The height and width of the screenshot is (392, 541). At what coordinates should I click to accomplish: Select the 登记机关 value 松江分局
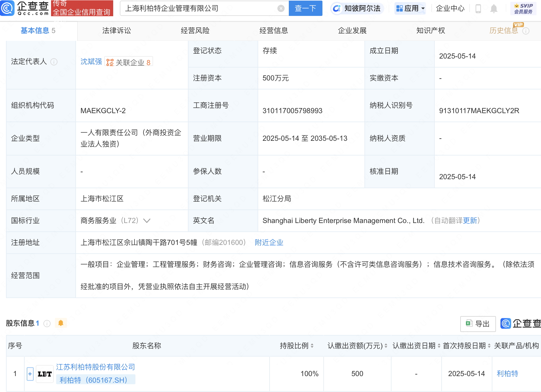pos(277,199)
